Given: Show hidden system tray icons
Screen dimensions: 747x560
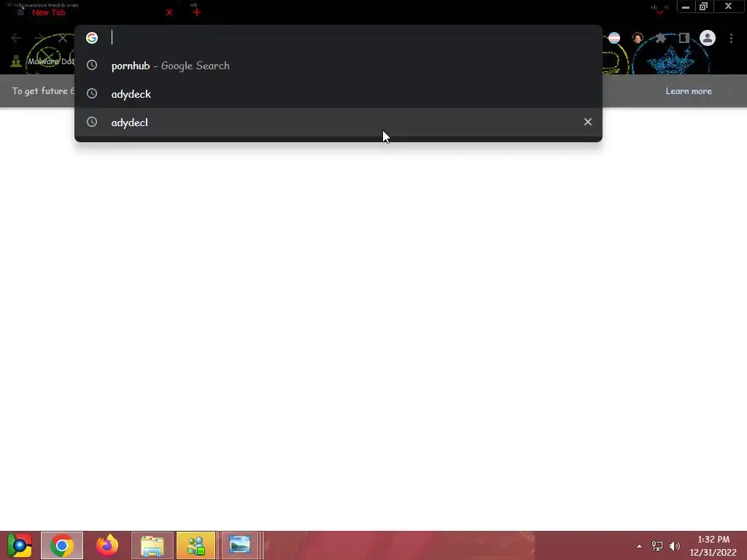Looking at the screenshot, I should pyautogui.click(x=639, y=546).
